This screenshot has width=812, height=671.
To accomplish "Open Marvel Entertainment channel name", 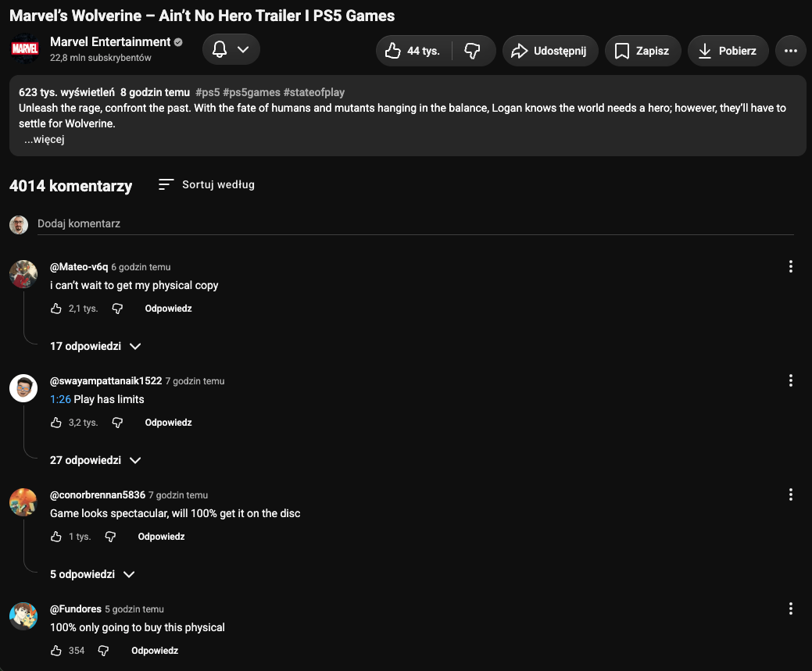I will click(x=109, y=42).
